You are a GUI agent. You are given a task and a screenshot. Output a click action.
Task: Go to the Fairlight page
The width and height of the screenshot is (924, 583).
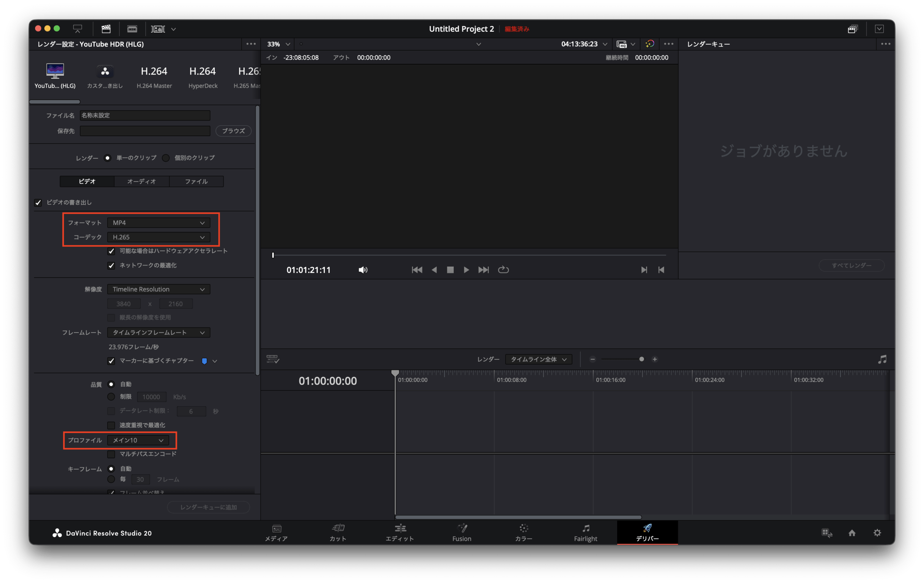[585, 533]
